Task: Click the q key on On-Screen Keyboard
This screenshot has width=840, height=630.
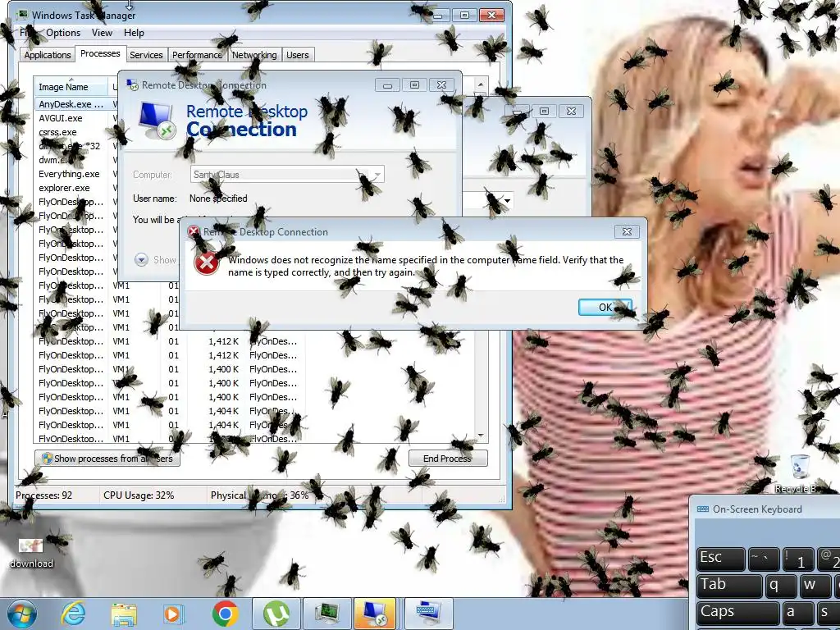Action: 781,586
